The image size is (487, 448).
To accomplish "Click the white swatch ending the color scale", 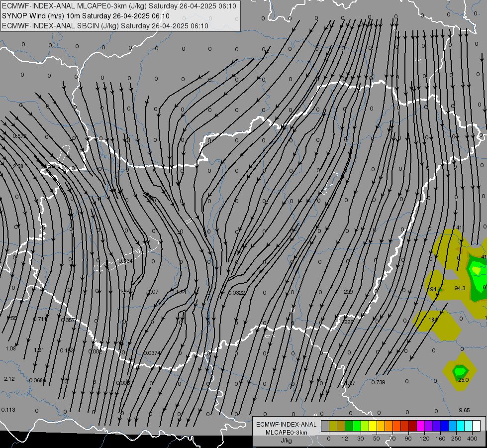I will point(477,426).
